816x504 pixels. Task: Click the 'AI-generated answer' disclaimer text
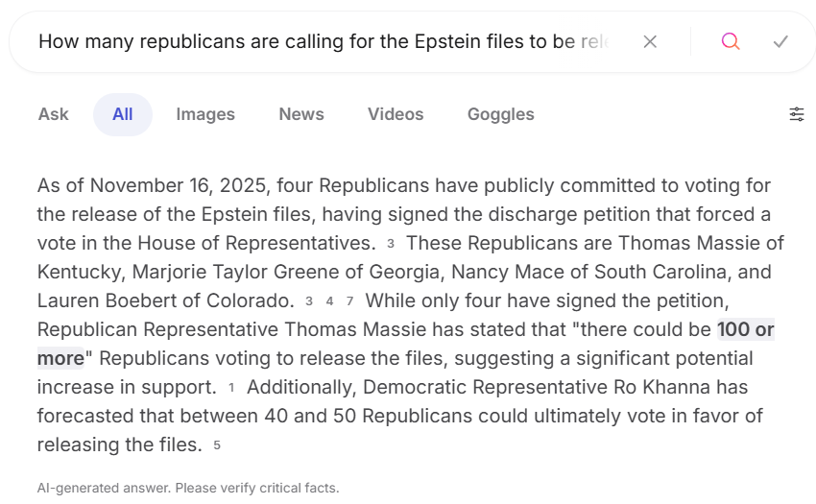click(x=188, y=488)
